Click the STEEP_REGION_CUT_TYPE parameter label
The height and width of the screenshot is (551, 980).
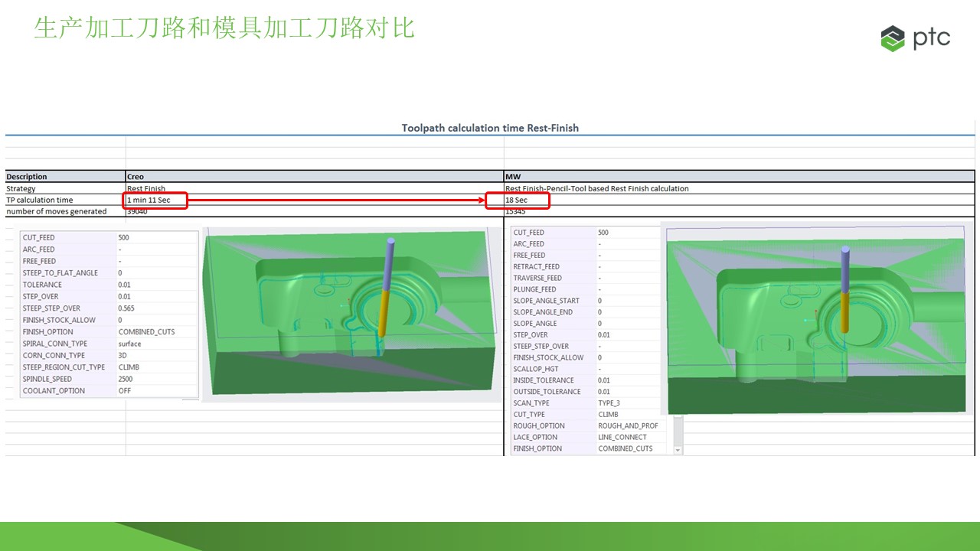[64, 367]
